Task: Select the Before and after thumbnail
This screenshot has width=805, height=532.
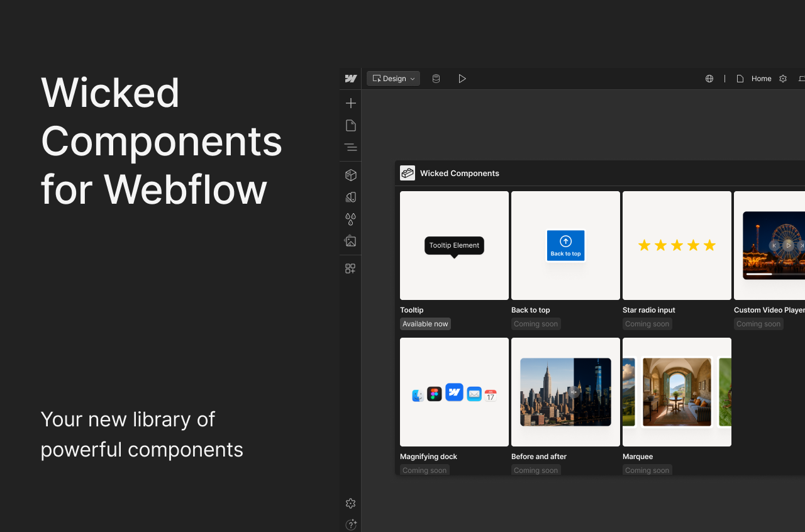Action: (x=565, y=392)
